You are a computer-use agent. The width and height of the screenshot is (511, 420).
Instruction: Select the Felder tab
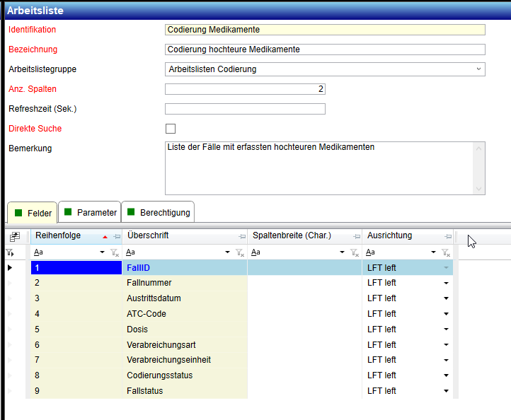(x=33, y=212)
